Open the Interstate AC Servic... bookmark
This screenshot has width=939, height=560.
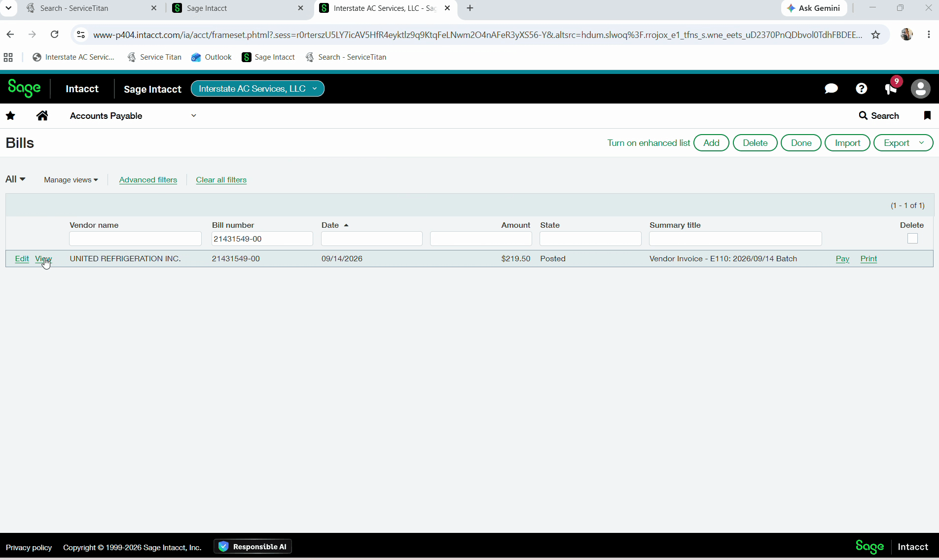click(x=73, y=57)
